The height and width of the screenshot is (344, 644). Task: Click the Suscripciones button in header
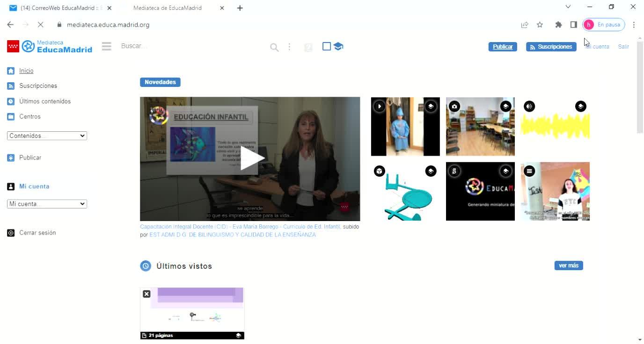coord(551,47)
